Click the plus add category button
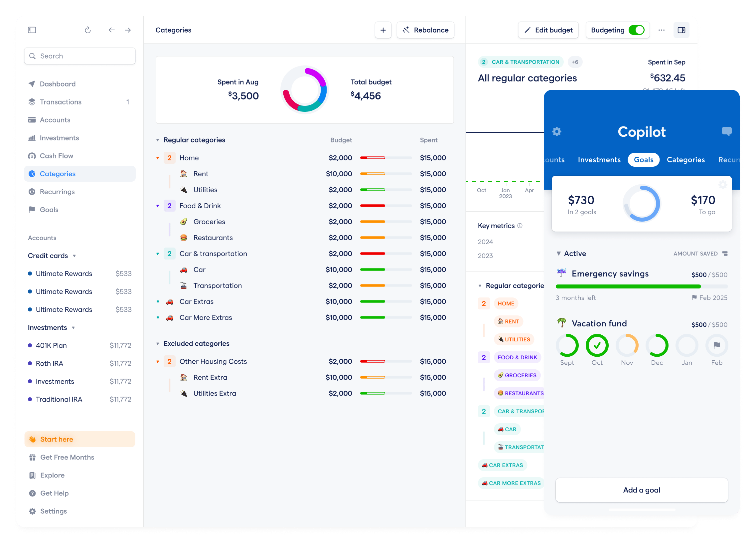Viewport: 756px width, 543px height. [x=383, y=30]
